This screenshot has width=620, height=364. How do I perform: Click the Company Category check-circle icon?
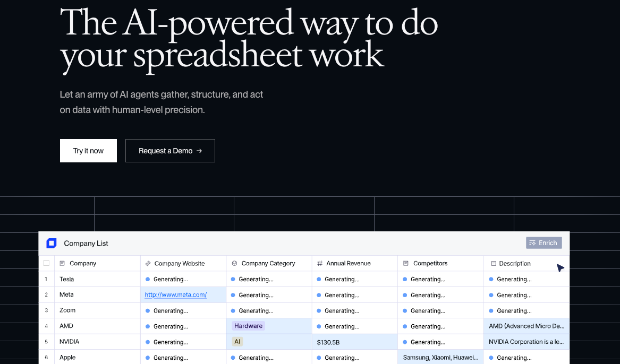click(x=234, y=263)
